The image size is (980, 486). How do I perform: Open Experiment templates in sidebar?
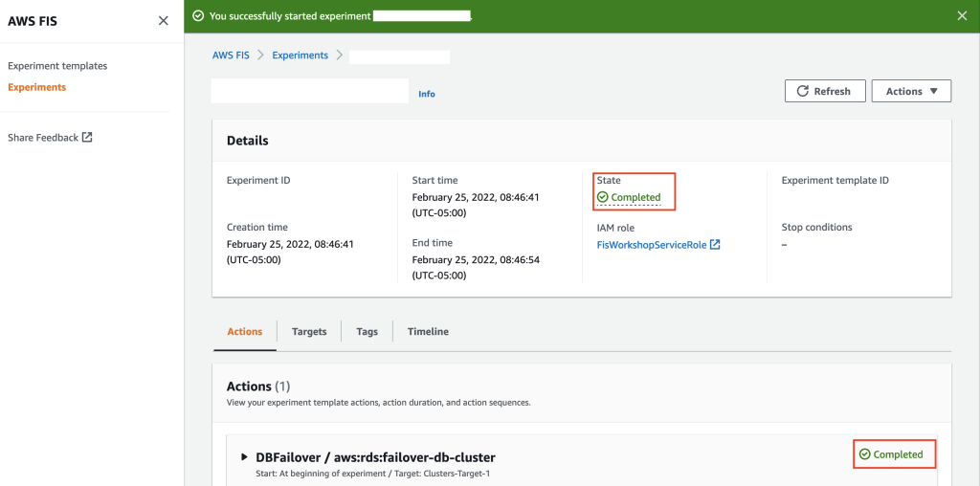pos(57,66)
